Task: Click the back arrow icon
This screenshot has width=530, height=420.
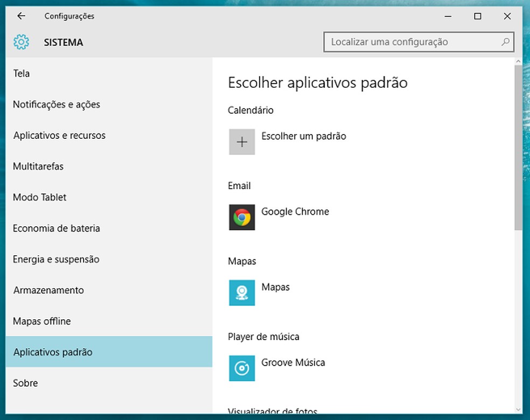Action: (x=21, y=16)
